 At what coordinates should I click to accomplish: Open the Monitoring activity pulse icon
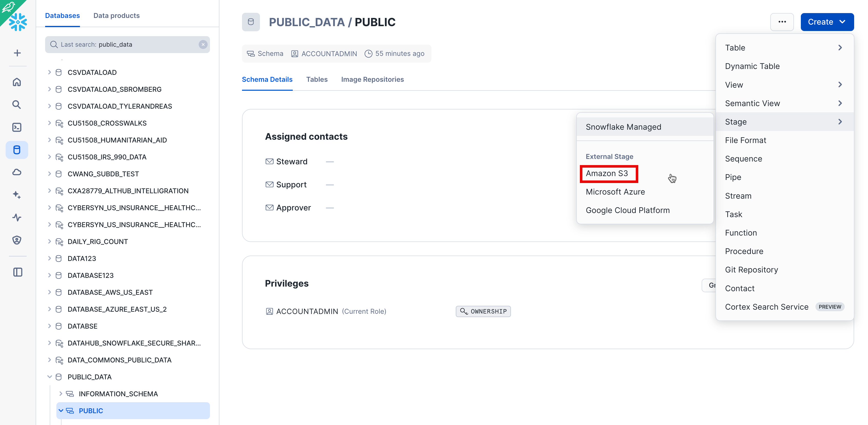click(17, 217)
